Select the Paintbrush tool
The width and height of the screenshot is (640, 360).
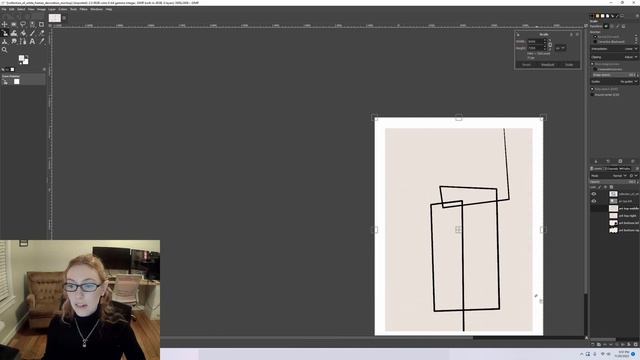coord(32,33)
